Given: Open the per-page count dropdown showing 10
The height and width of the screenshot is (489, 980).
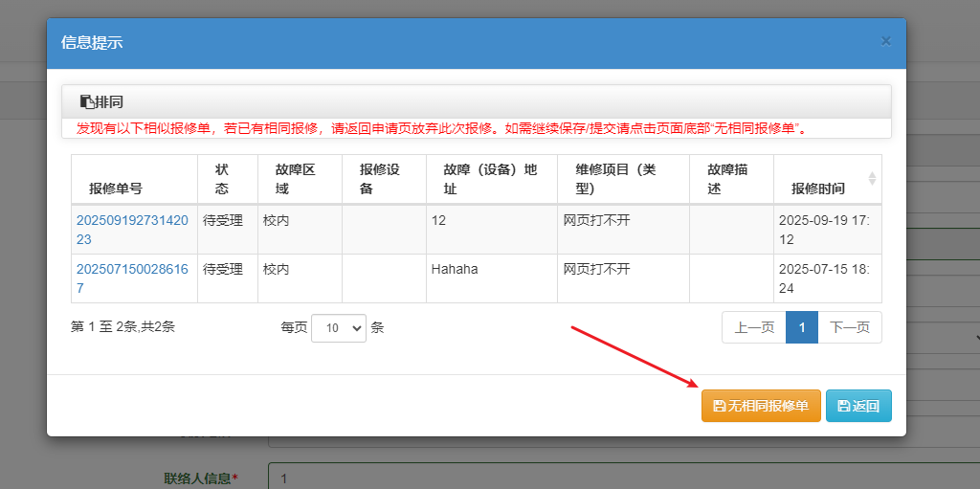Looking at the screenshot, I should [x=339, y=327].
